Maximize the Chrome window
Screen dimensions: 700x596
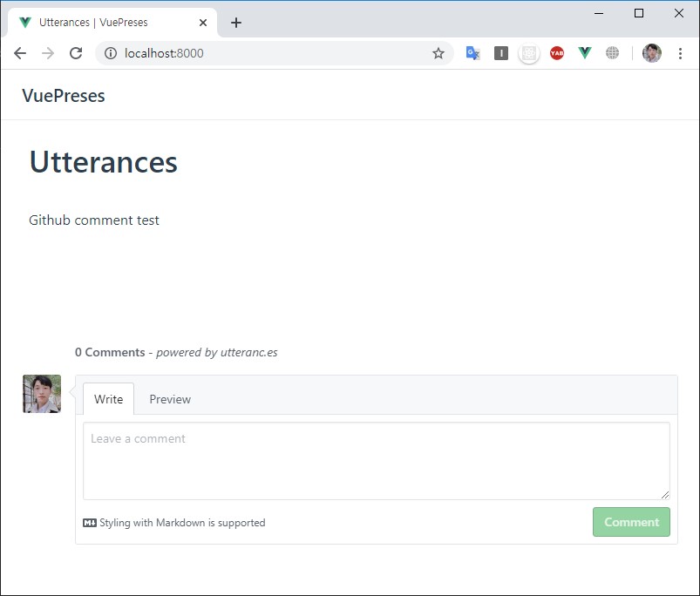coord(639,13)
